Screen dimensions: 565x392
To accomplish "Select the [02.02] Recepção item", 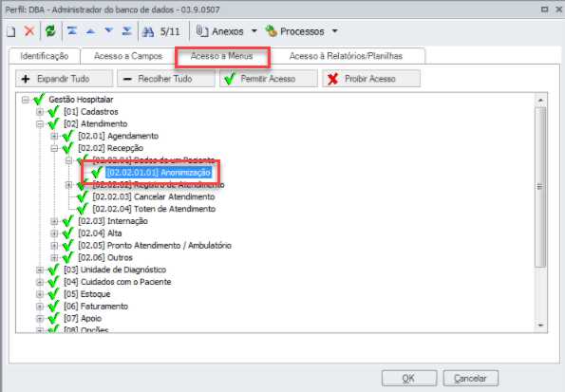I will point(111,148).
